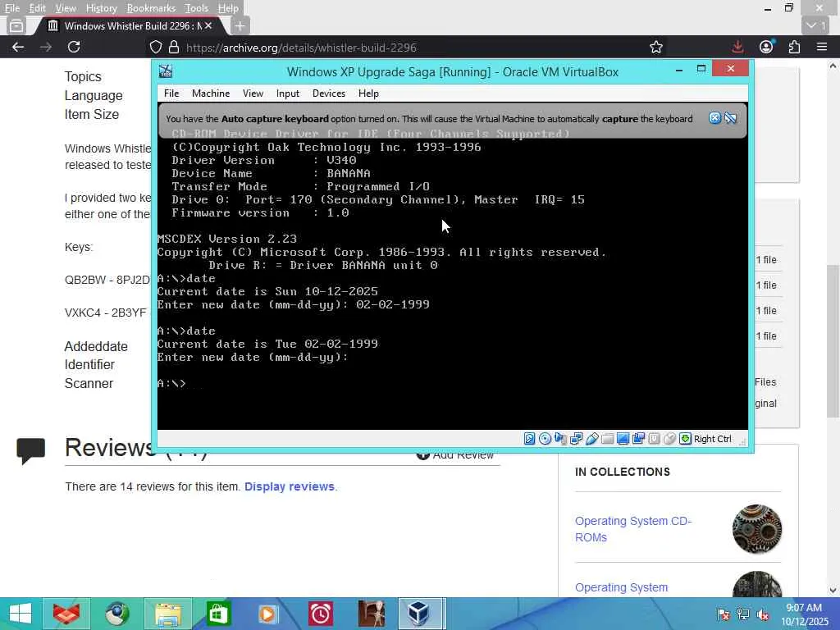Image resolution: width=840 pixels, height=630 pixels.
Task: Click the network adapter icon in VirtualBox status bar
Action: click(x=577, y=439)
